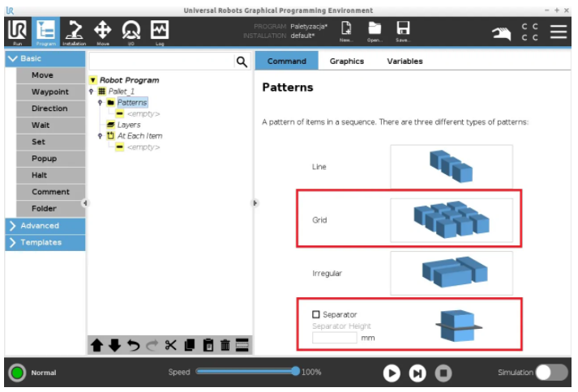Viewport: 578px width, 392px height.
Task: Paste node with clipboard icon
Action: 208,346
